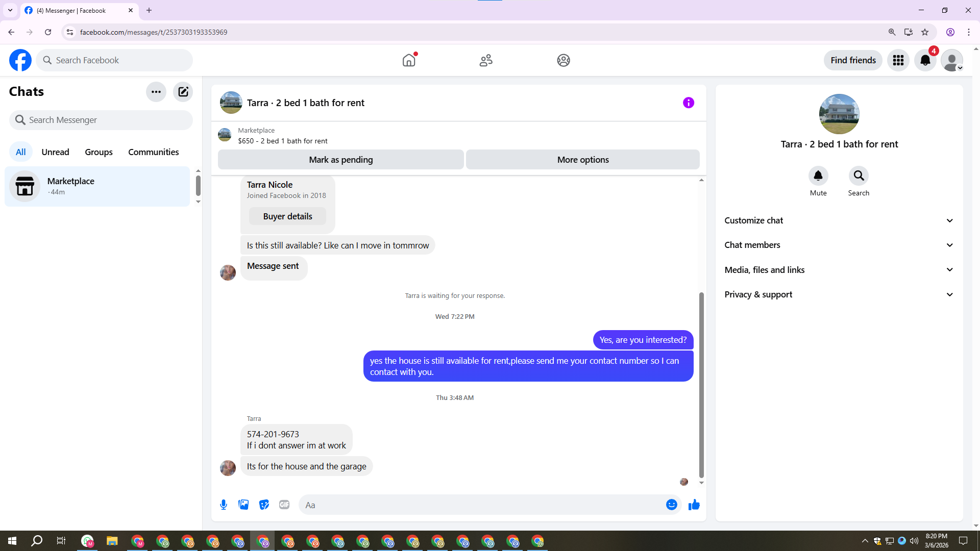Start a new message with compose icon
The height and width of the screenshot is (551, 980).
tap(183, 92)
